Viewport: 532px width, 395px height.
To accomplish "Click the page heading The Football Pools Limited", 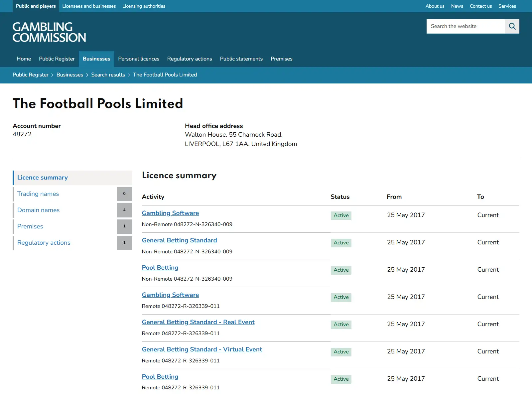I will [x=98, y=103].
